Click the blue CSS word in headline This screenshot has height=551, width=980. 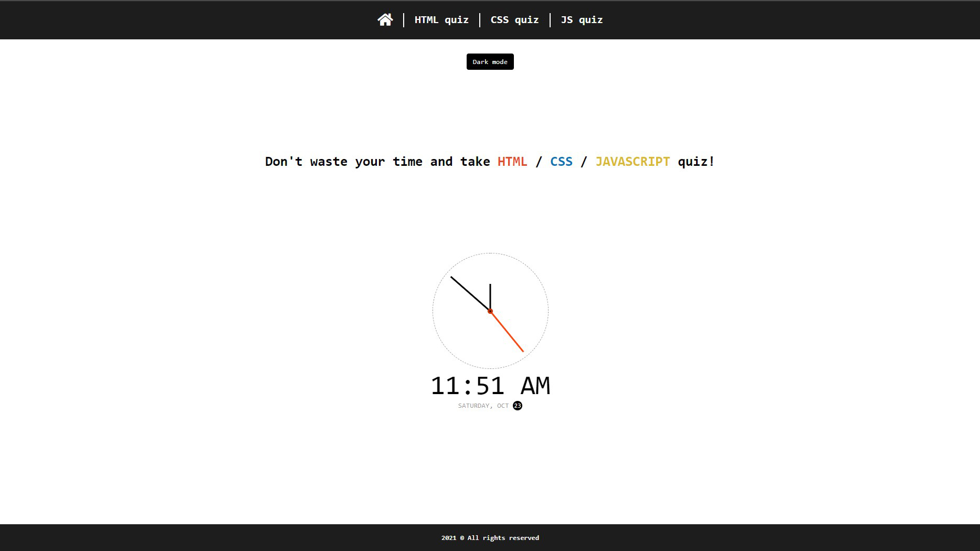(561, 162)
